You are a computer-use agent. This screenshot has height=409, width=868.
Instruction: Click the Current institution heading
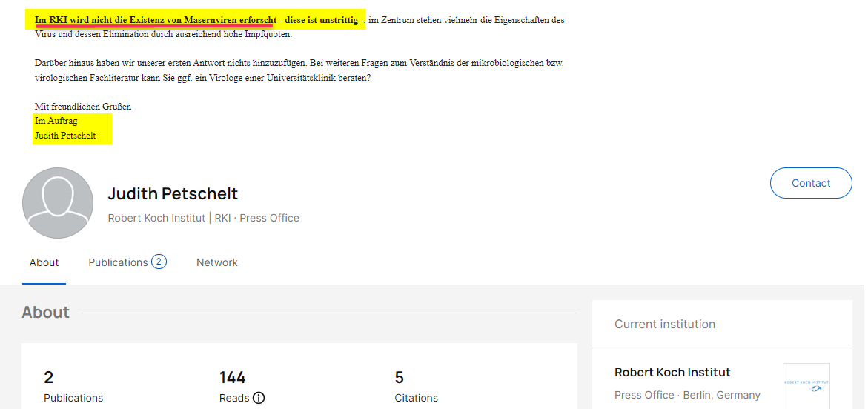coord(664,325)
